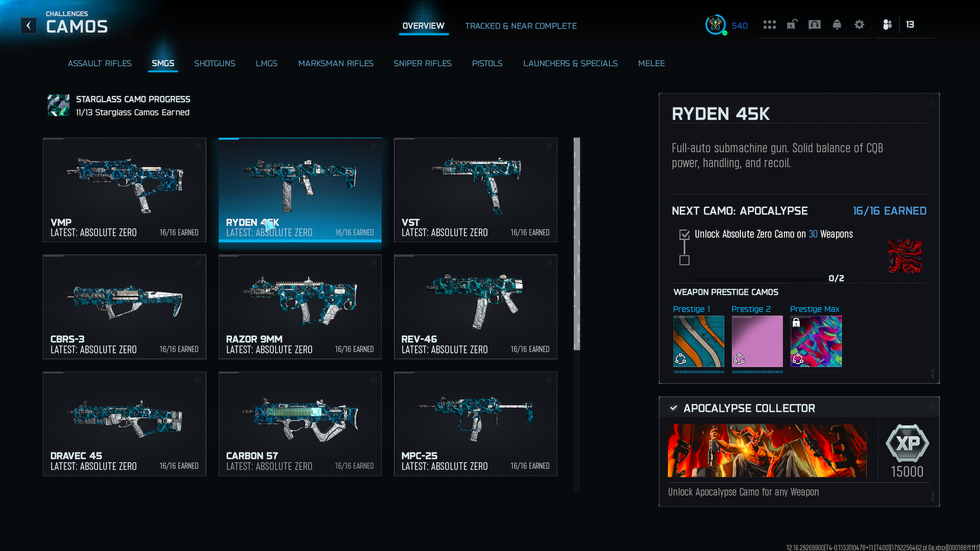Open the settings gear icon

tap(860, 24)
